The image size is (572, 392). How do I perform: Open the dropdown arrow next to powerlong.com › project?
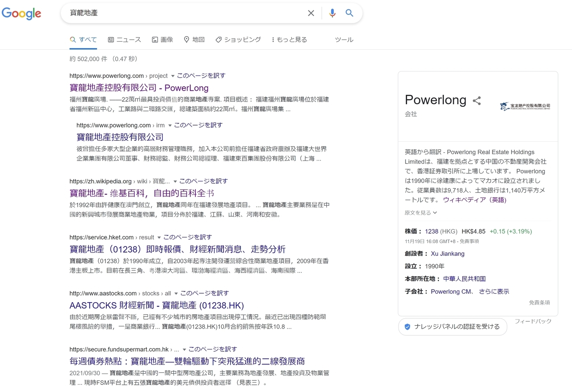(x=173, y=76)
